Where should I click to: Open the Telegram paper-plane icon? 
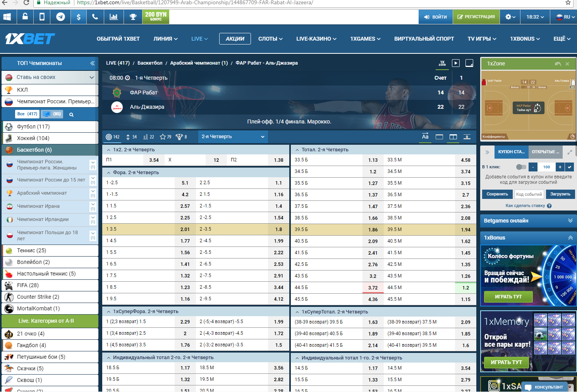pos(60,17)
